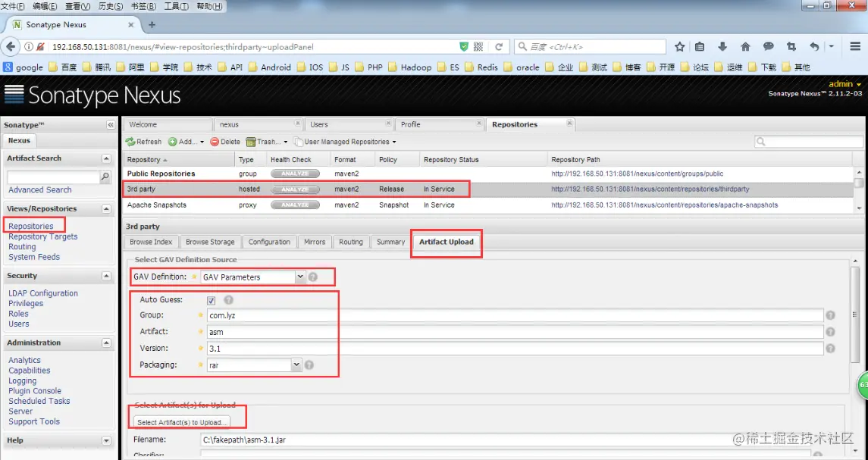Screen dimensions: 868x460
Task: Click help icon beside Artifact field
Action: [830, 332]
